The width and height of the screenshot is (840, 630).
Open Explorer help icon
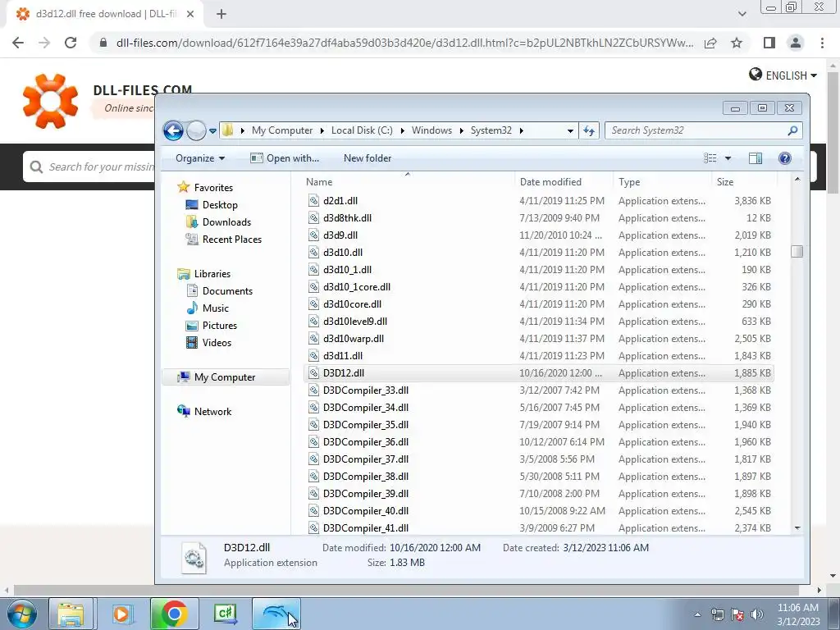(x=785, y=158)
